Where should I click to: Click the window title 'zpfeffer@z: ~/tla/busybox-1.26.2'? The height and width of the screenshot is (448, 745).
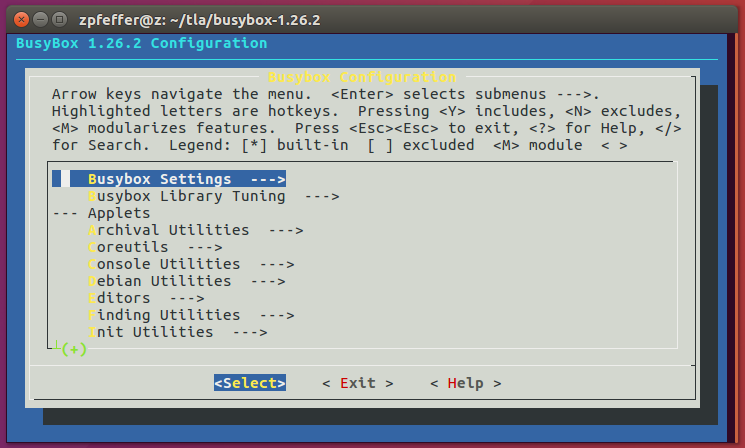pos(200,20)
